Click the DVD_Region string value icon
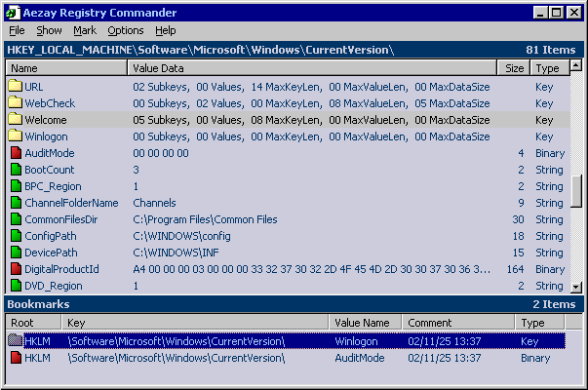This screenshot has width=588, height=390. coord(16,285)
